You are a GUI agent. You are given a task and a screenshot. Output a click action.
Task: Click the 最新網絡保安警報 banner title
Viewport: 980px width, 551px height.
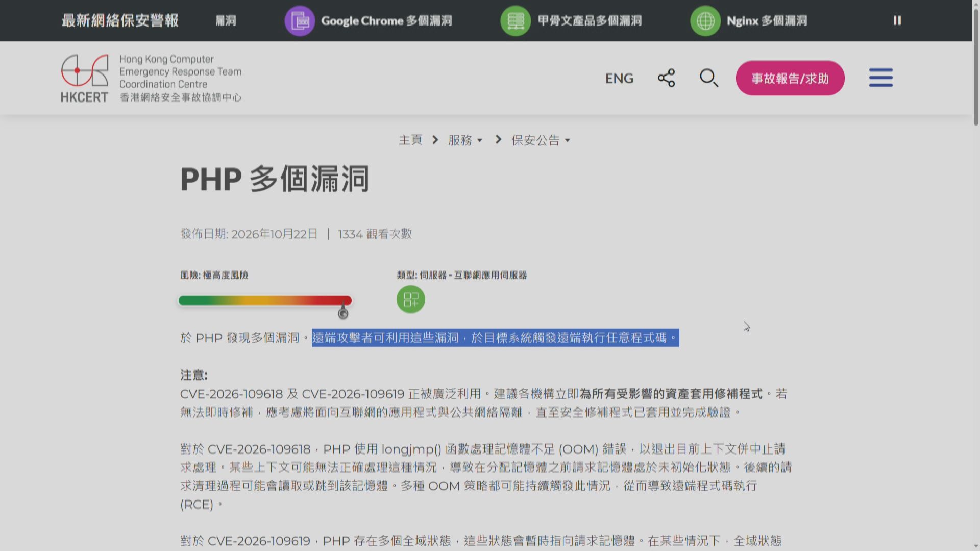120,21
